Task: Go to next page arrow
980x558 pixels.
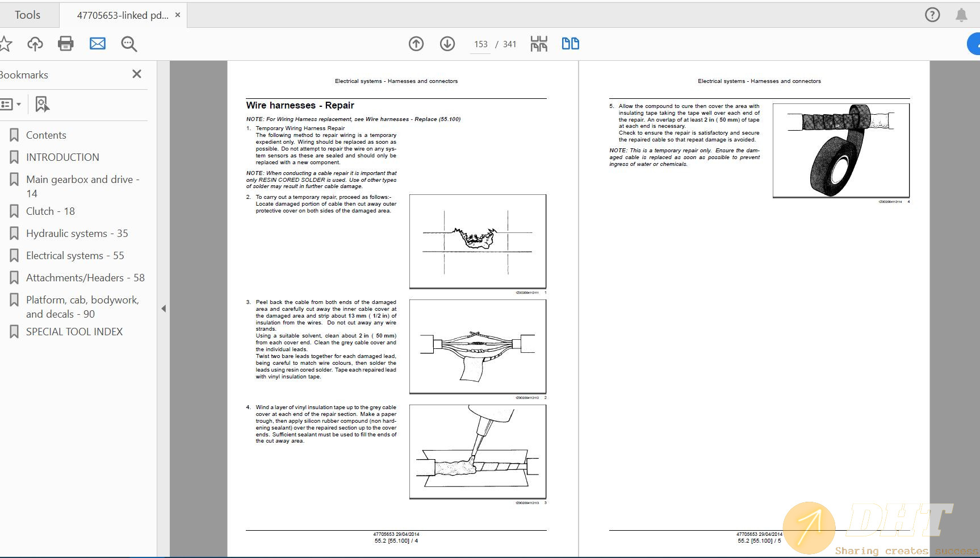Action: [447, 44]
